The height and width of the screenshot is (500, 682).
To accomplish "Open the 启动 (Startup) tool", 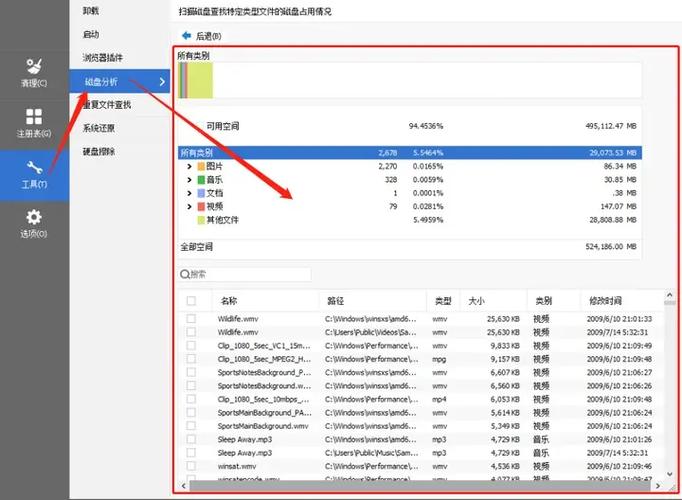I will [x=91, y=34].
